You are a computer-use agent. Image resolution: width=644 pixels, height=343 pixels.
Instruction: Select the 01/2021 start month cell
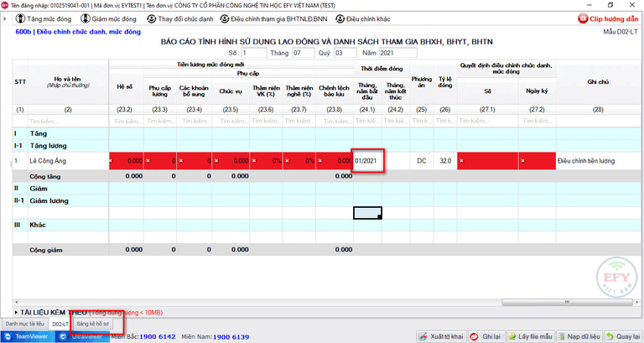pos(367,161)
